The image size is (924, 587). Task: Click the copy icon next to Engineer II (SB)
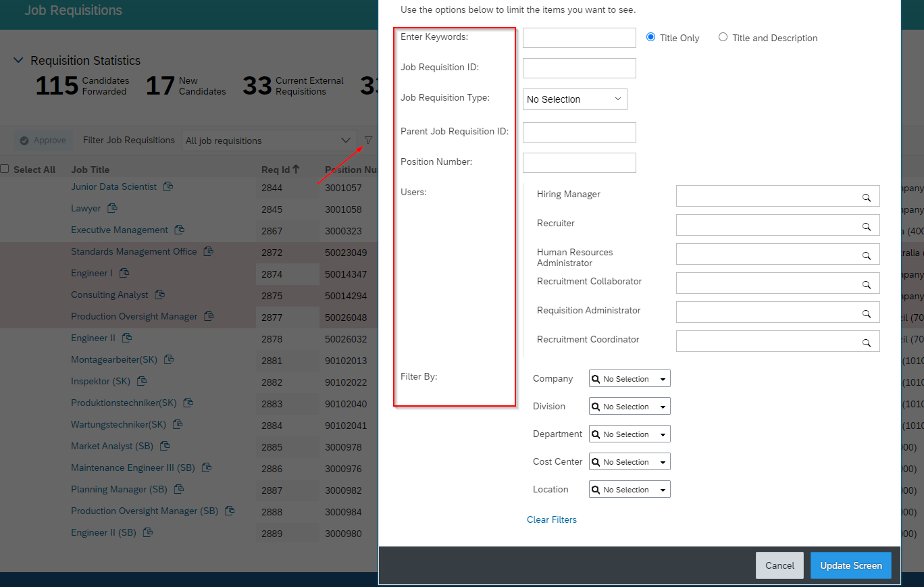click(x=148, y=532)
